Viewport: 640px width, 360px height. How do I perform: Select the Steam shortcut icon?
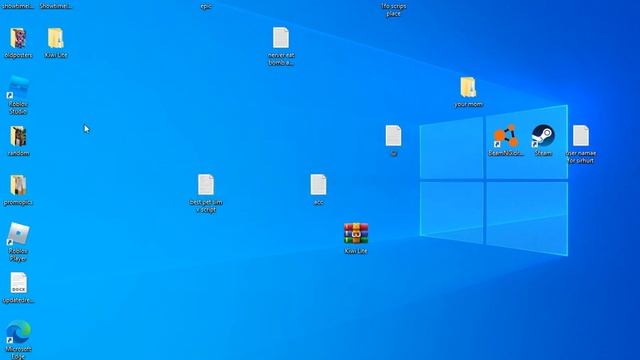tap(543, 136)
